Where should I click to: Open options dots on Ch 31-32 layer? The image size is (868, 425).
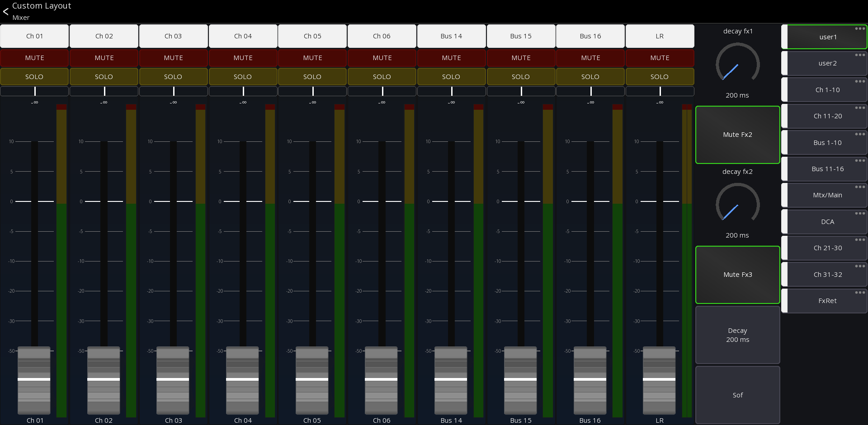(x=859, y=266)
